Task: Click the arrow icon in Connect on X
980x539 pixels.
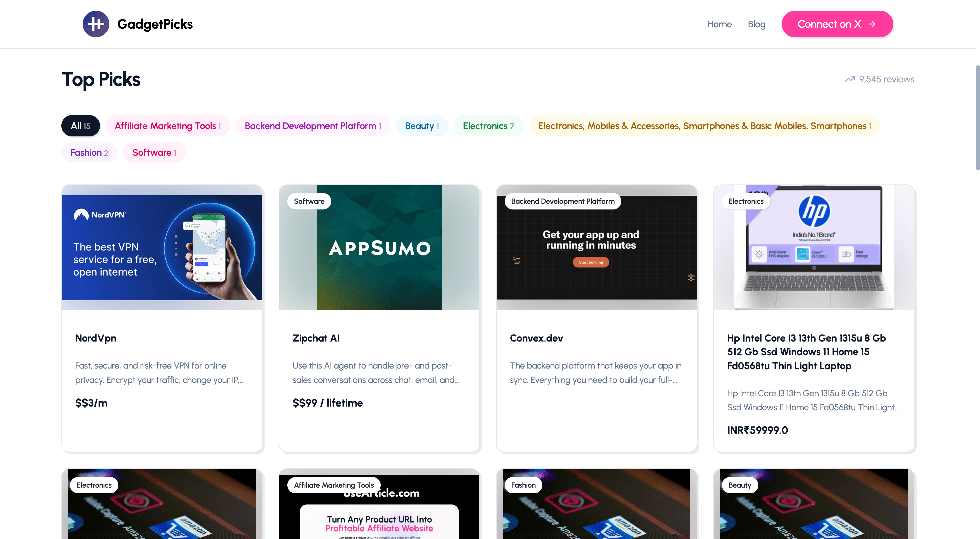Action: pyautogui.click(x=872, y=24)
